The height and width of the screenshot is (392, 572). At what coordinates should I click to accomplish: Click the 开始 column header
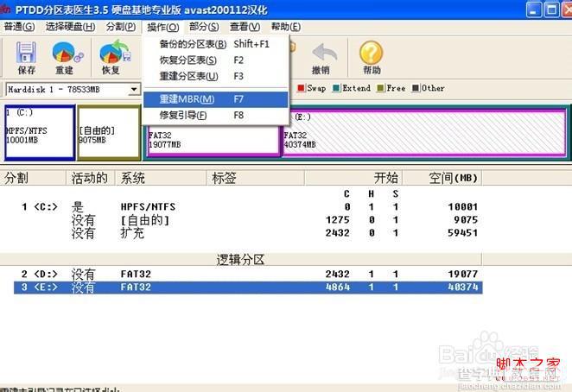coord(353,178)
